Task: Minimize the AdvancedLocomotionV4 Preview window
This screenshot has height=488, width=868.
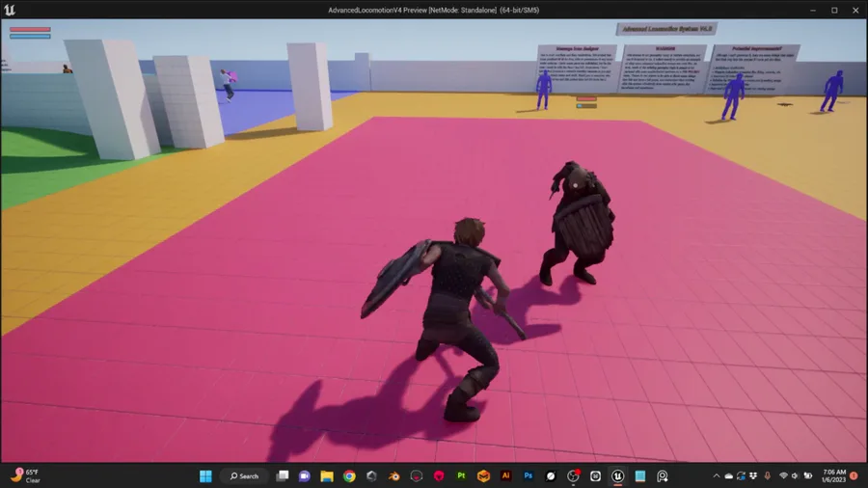Action: (x=813, y=10)
